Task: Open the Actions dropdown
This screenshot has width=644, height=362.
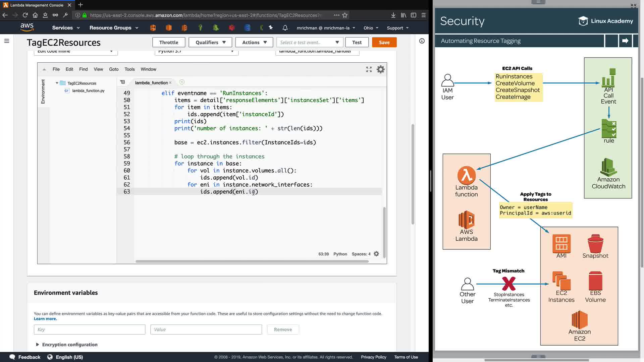Action: [x=254, y=42]
